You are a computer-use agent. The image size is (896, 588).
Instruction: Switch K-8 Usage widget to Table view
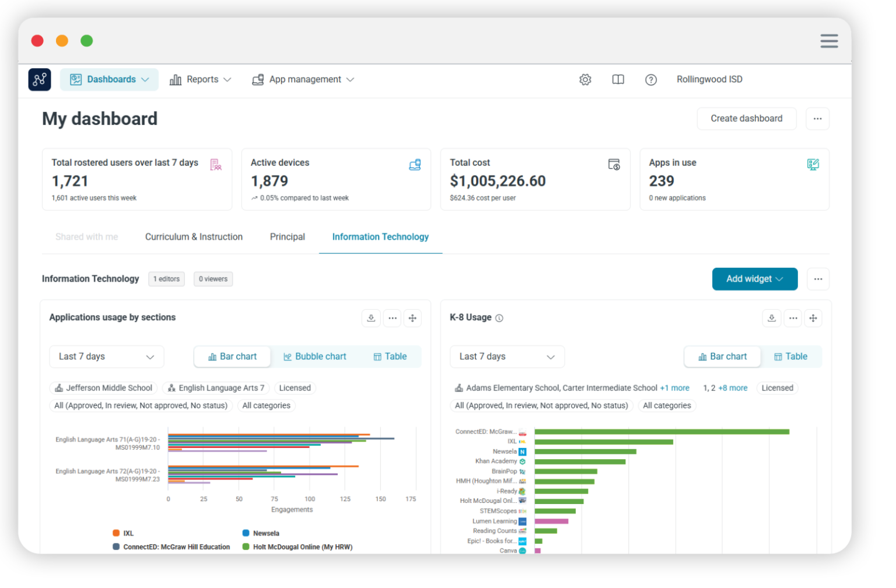coord(792,356)
